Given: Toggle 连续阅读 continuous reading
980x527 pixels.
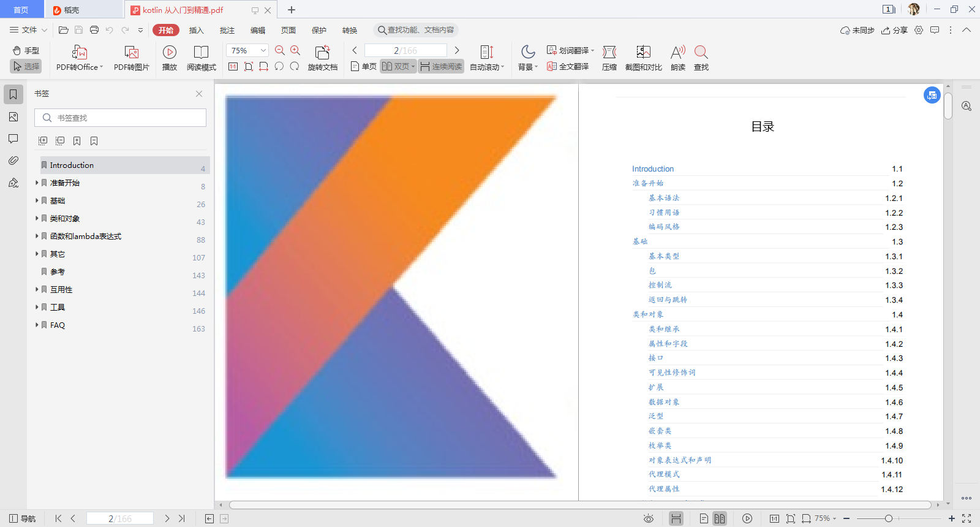Looking at the screenshot, I should click(x=441, y=66).
